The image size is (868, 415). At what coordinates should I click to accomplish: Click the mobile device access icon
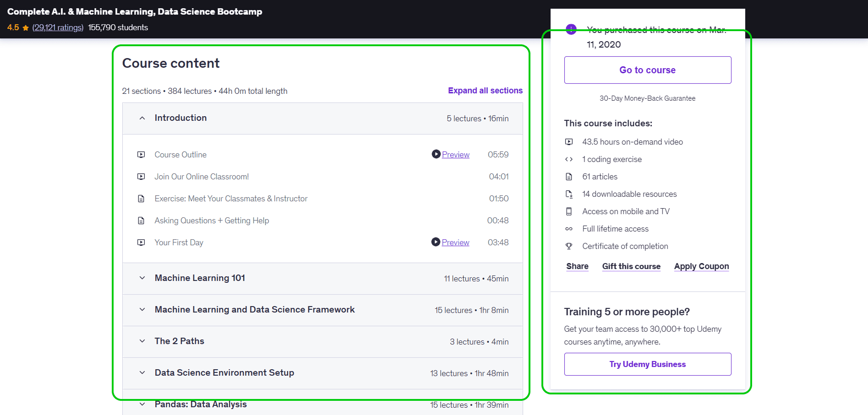click(569, 211)
